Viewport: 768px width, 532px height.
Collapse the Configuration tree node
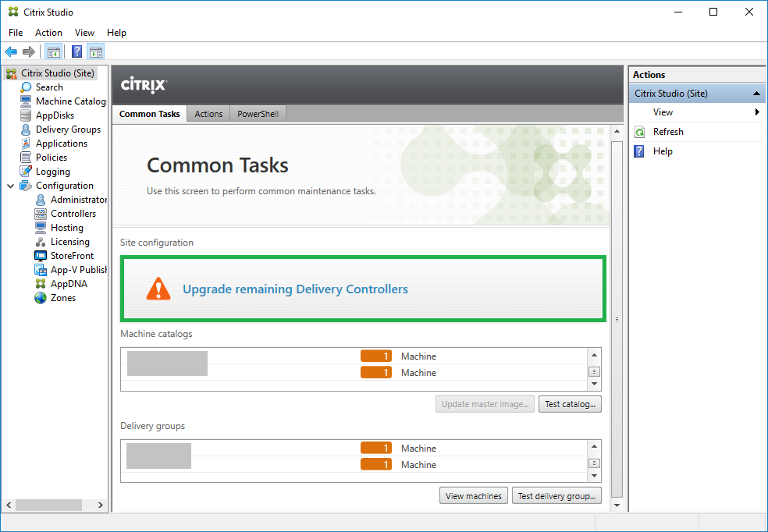pyautogui.click(x=10, y=186)
